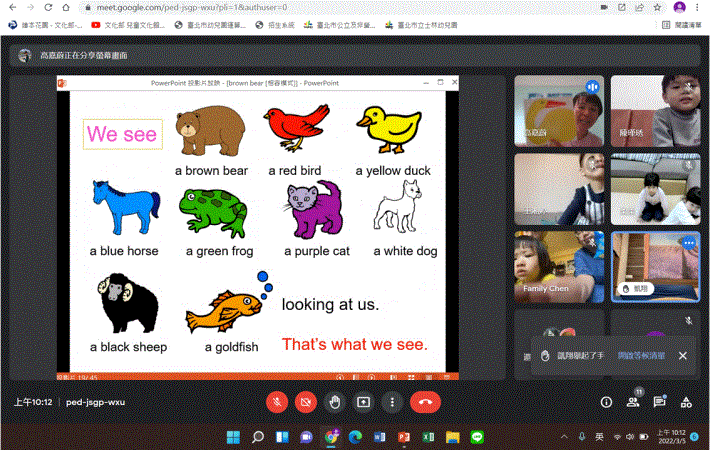
Task: Open the meeting details info icon
Action: point(606,402)
